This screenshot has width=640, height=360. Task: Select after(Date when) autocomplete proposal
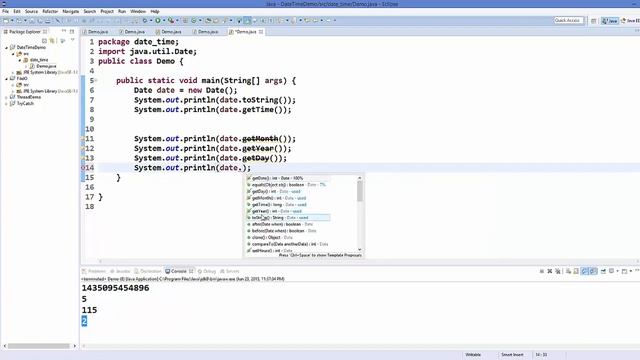[289, 224]
